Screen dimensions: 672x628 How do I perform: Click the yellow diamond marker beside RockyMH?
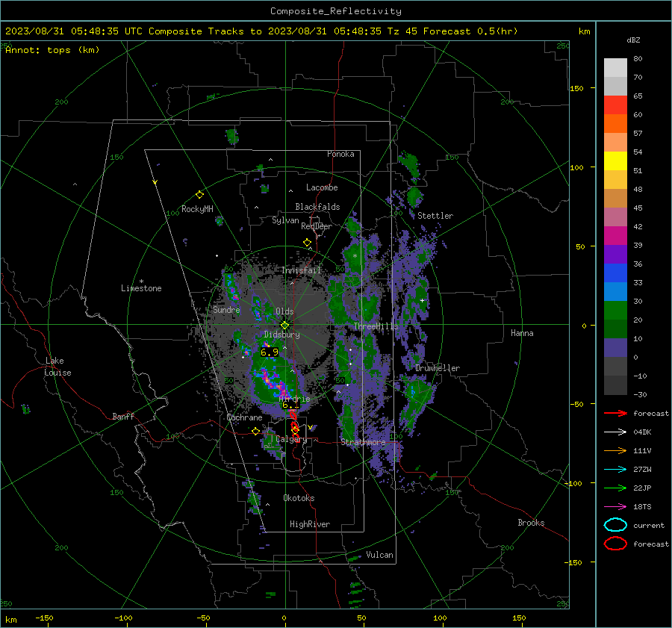click(x=199, y=195)
